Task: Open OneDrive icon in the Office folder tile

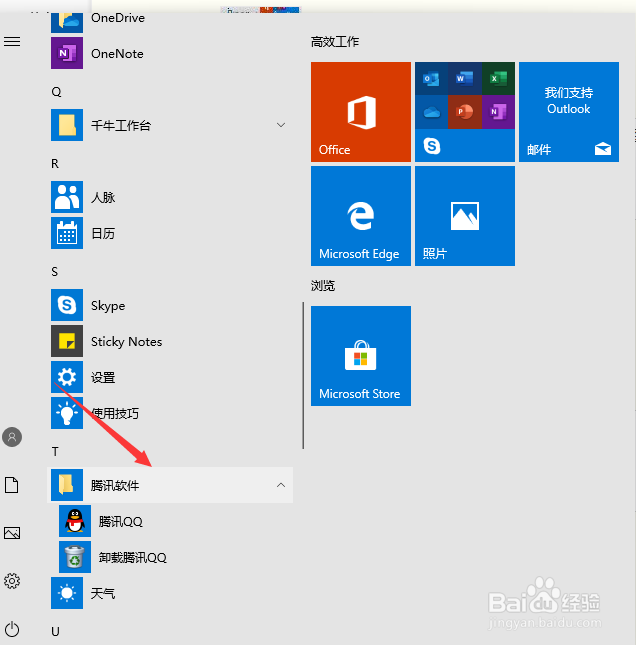Action: point(431,112)
